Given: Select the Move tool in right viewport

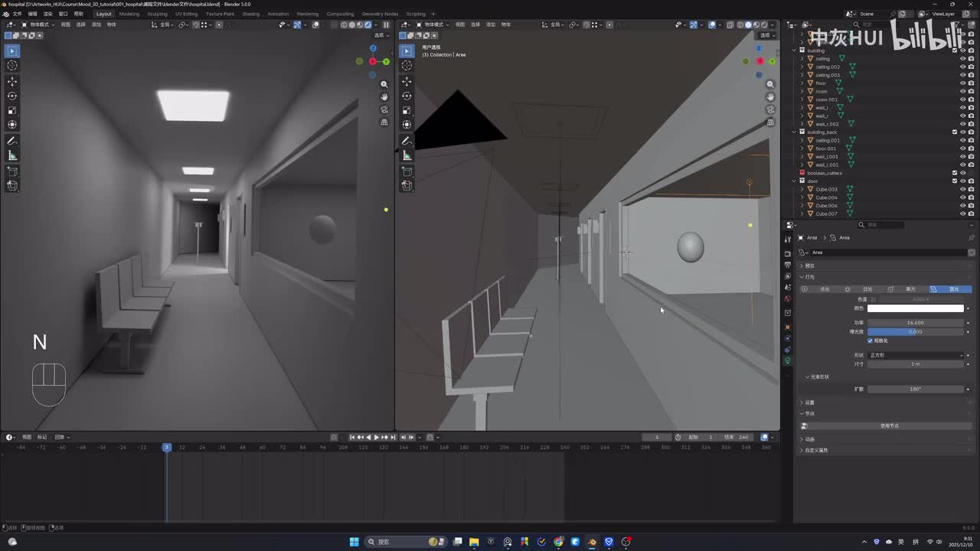Looking at the screenshot, I should (407, 81).
